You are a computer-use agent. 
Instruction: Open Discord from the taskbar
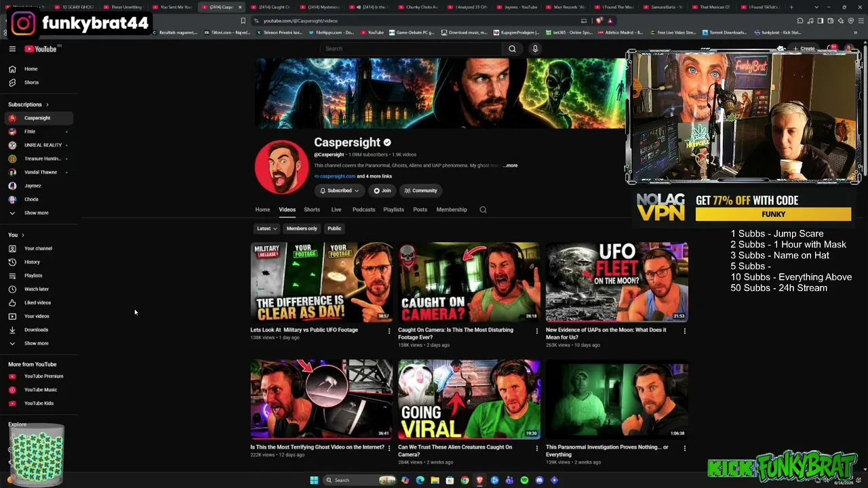pyautogui.click(x=539, y=481)
